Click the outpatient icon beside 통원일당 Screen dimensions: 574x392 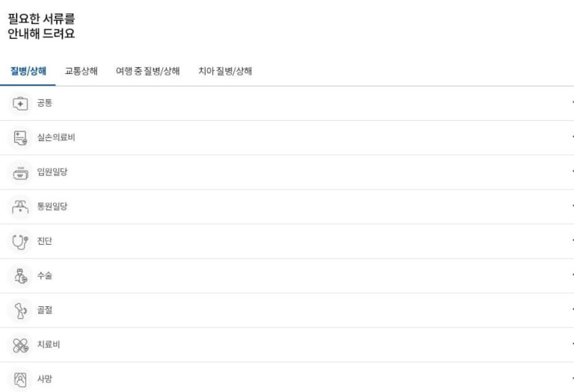20,207
